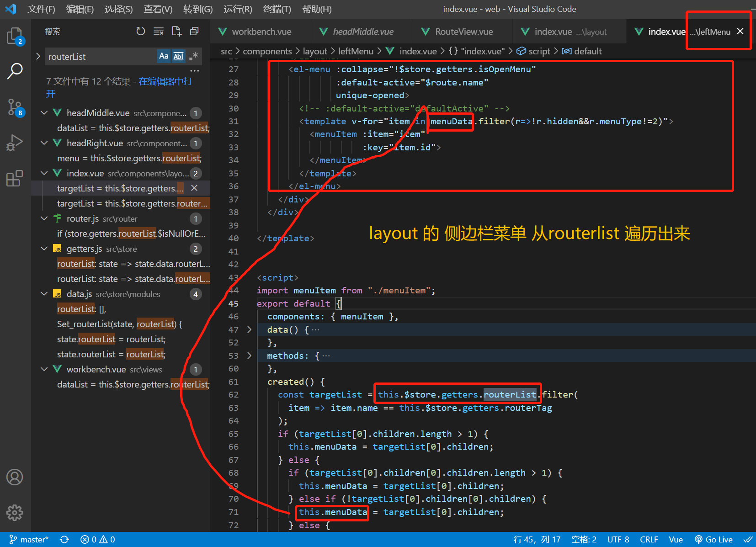Toggle Match Whole Word search option

click(178, 56)
